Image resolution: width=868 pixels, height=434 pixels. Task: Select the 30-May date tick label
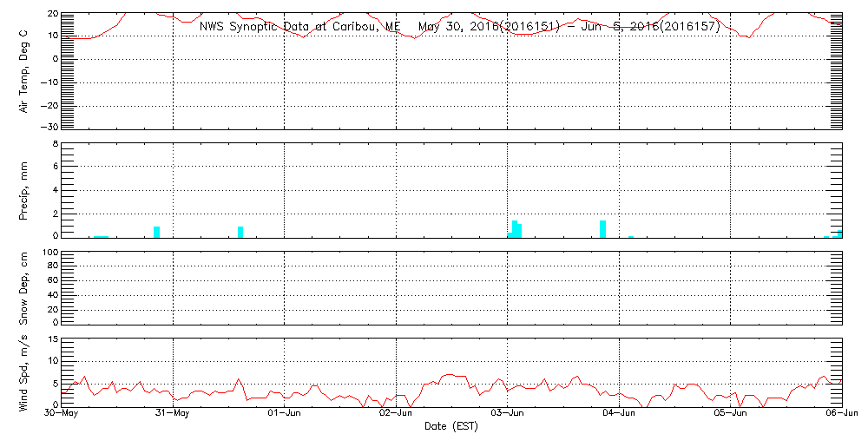click(61, 415)
